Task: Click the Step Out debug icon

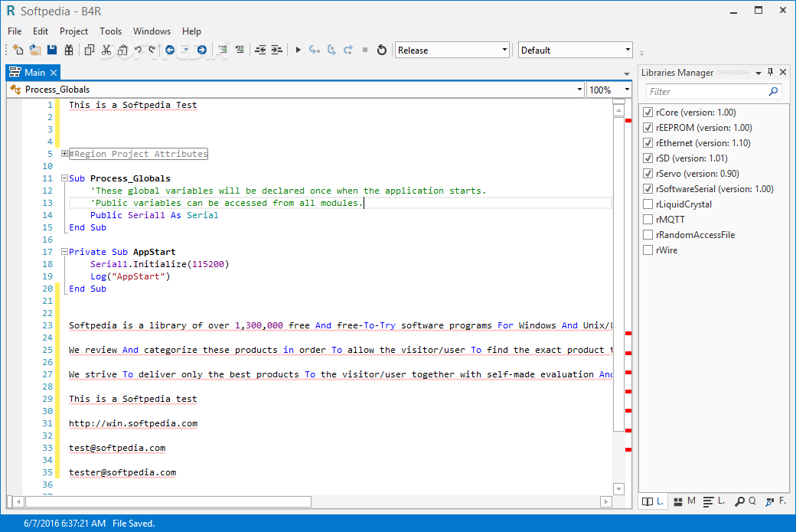Action: [x=348, y=50]
